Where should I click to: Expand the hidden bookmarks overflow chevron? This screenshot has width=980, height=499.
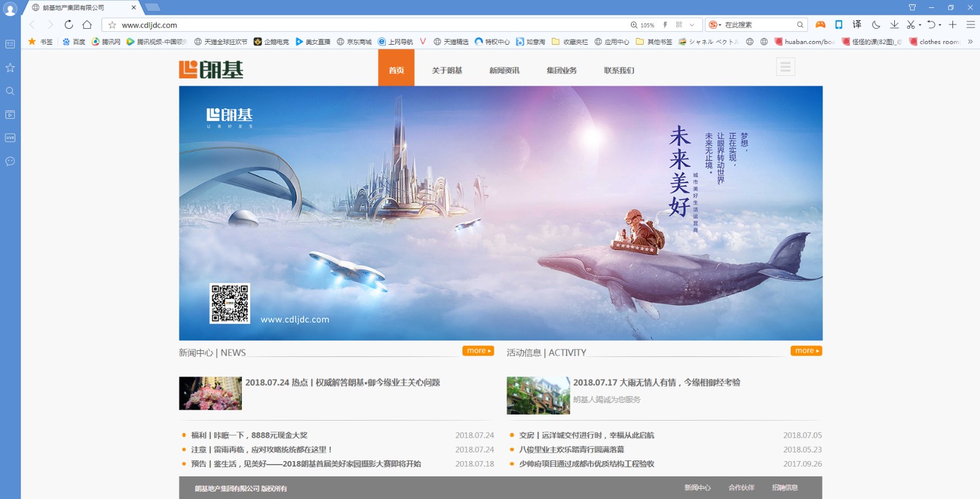pyautogui.click(x=970, y=42)
